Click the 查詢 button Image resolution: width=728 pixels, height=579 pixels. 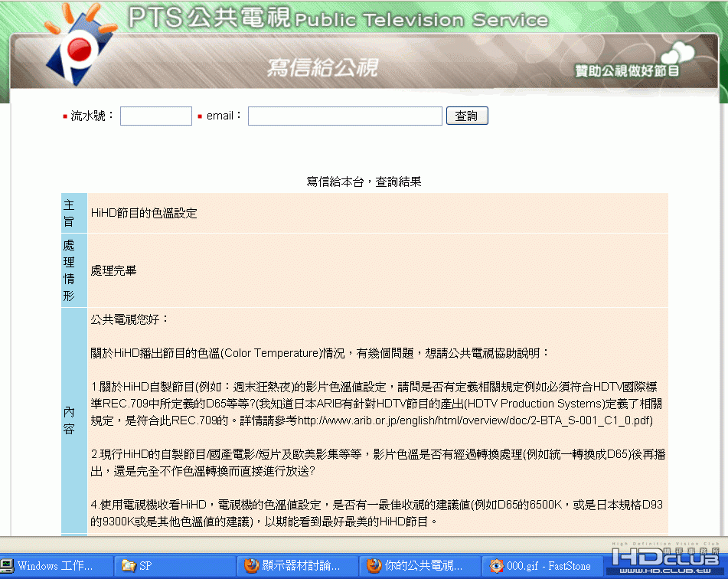(x=467, y=116)
